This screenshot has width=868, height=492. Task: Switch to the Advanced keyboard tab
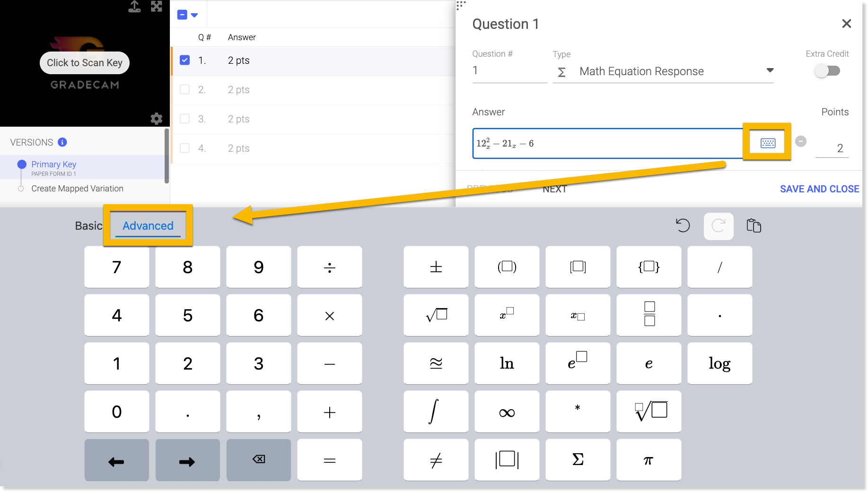148,226
